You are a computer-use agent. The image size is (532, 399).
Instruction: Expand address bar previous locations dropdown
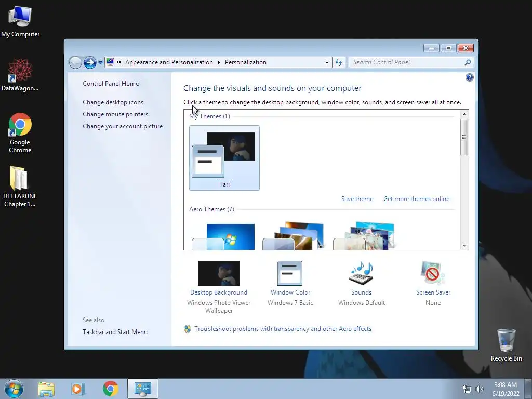(x=327, y=62)
